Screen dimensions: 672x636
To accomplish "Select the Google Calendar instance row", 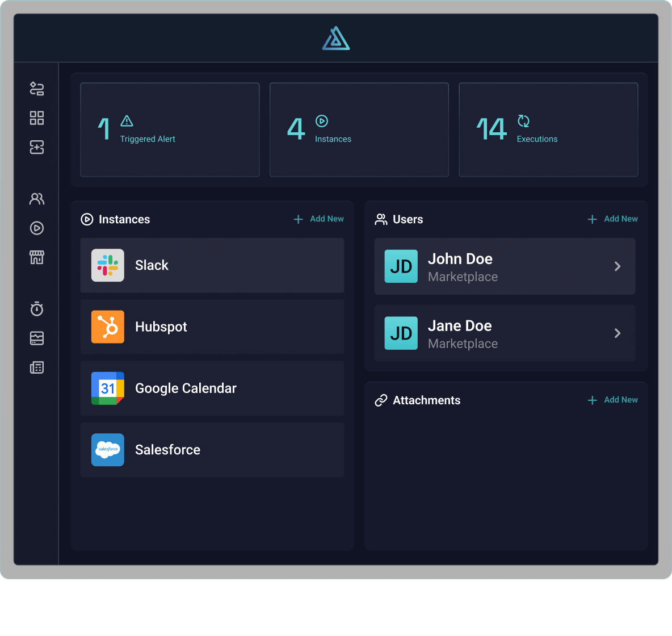I will click(x=212, y=388).
